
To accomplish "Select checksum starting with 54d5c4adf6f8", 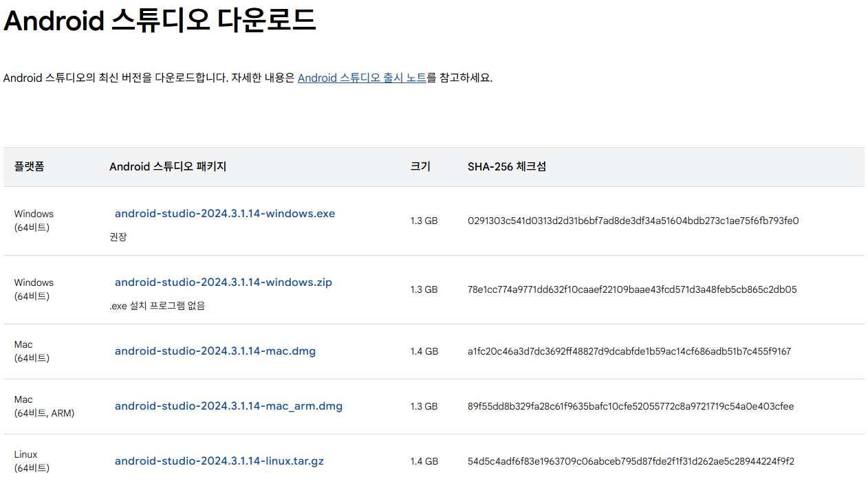I will [x=631, y=462].
